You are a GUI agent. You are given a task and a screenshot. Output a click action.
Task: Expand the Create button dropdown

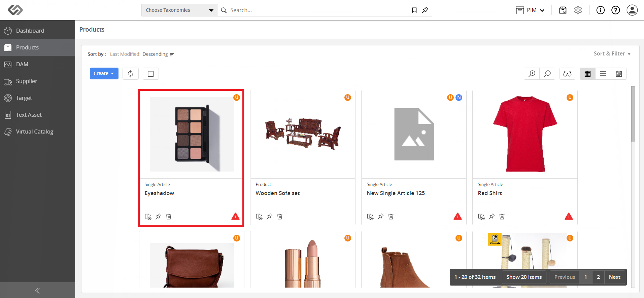click(x=104, y=73)
